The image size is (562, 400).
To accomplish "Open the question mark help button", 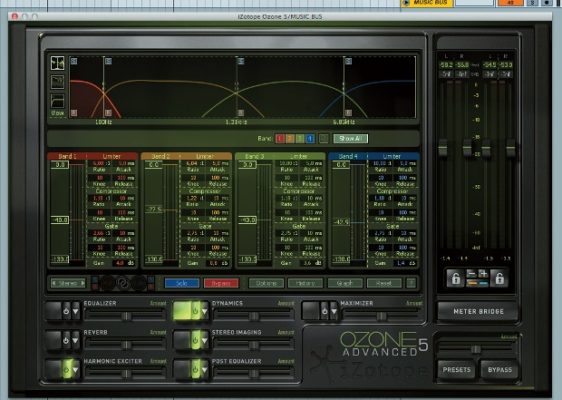I will pos(411,283).
